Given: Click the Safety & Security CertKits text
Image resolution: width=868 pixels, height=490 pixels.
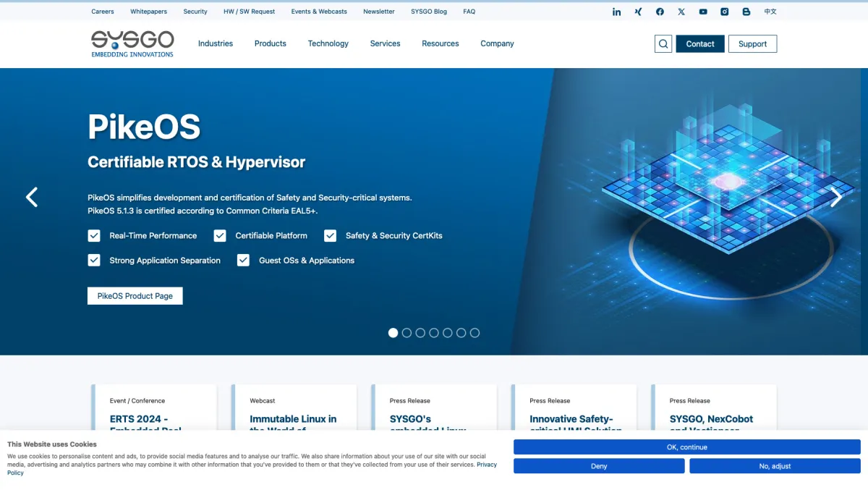Looking at the screenshot, I should [x=394, y=236].
